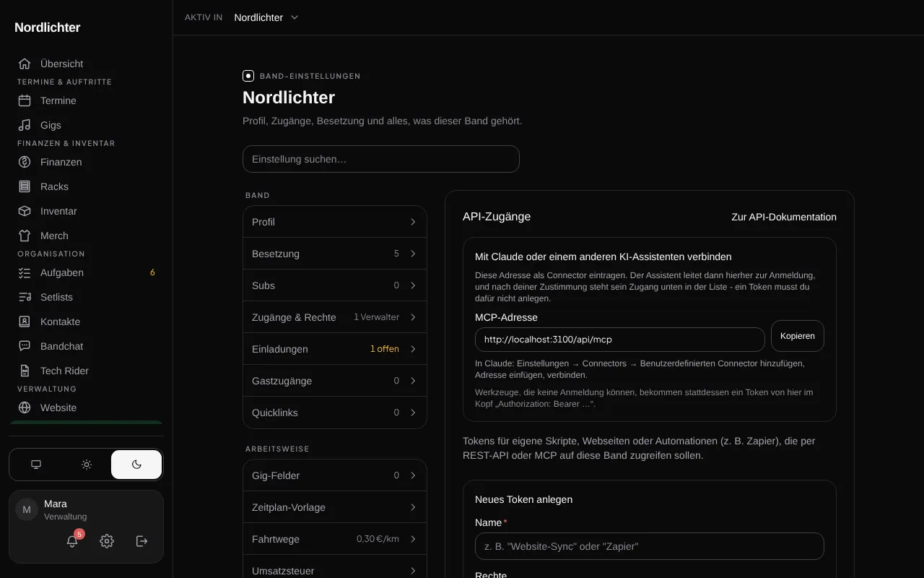The height and width of the screenshot is (578, 924).
Task: Switch theme to light sun mode
Action: click(87, 465)
